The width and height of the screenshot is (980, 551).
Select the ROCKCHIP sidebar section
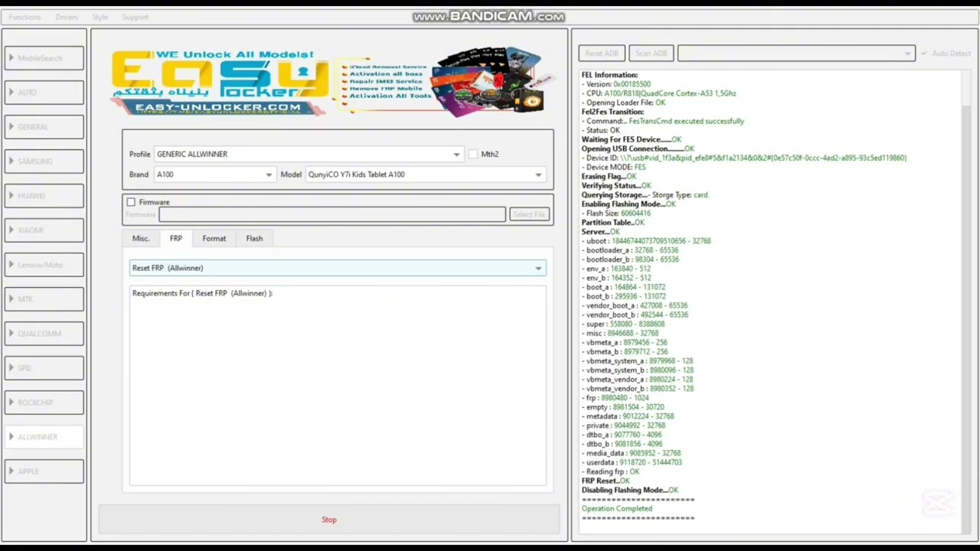click(44, 403)
